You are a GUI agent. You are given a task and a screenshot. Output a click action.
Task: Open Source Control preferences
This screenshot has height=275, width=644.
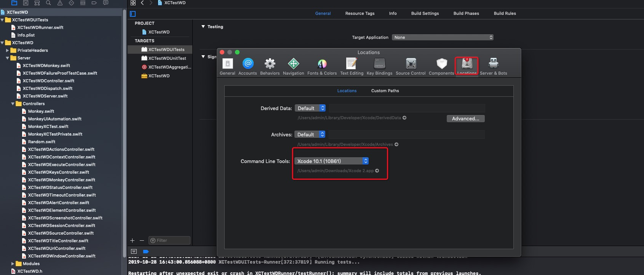(x=411, y=64)
